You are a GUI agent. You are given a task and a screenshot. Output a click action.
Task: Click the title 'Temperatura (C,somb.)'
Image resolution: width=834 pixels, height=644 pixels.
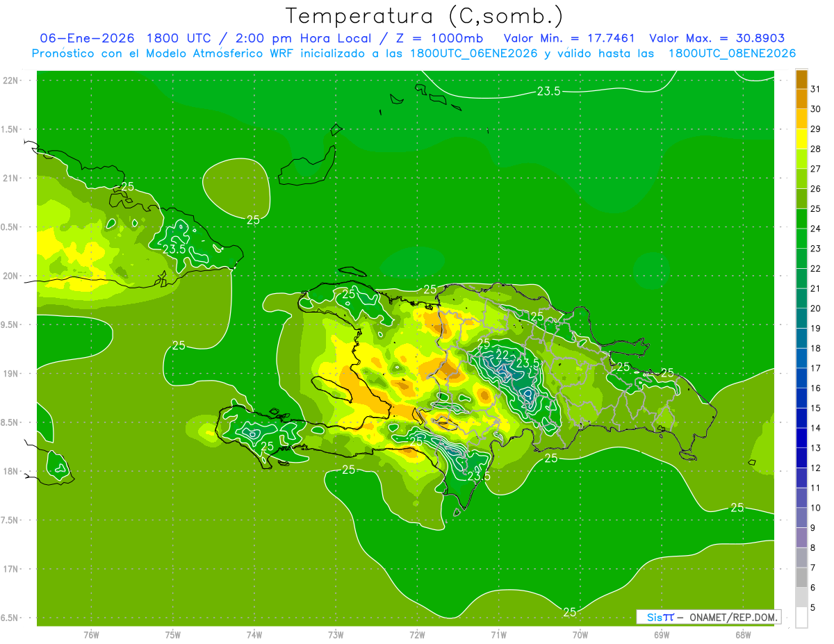[425, 16]
